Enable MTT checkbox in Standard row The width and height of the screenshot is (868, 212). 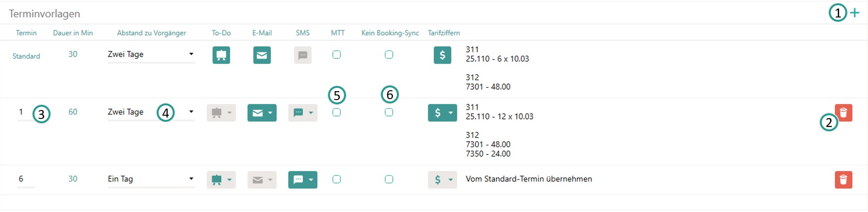(337, 55)
